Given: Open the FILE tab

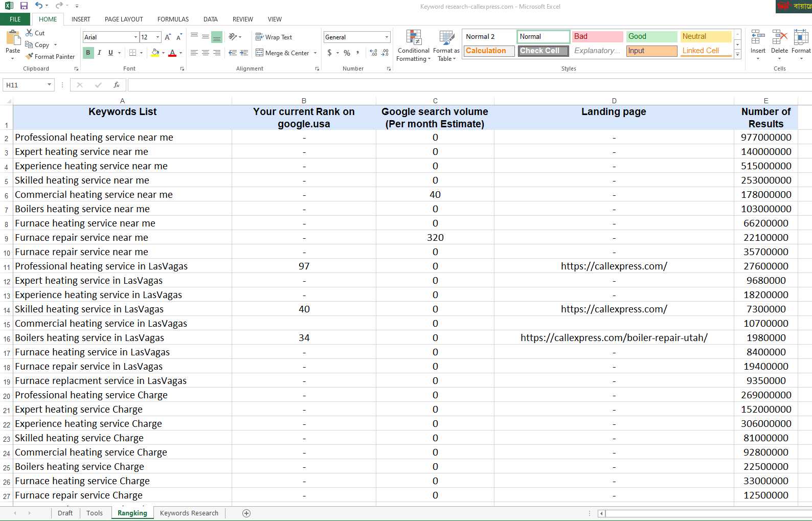Looking at the screenshot, I should point(15,19).
